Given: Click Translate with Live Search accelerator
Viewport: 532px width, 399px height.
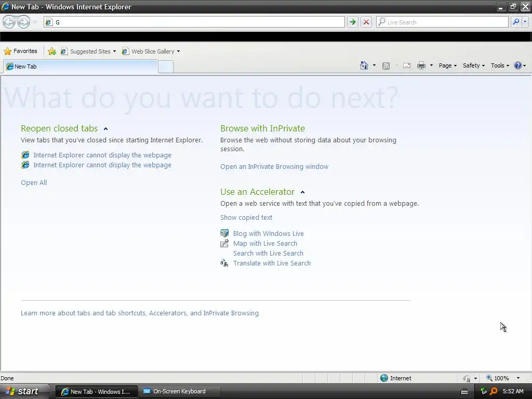Looking at the screenshot, I should click(x=272, y=263).
